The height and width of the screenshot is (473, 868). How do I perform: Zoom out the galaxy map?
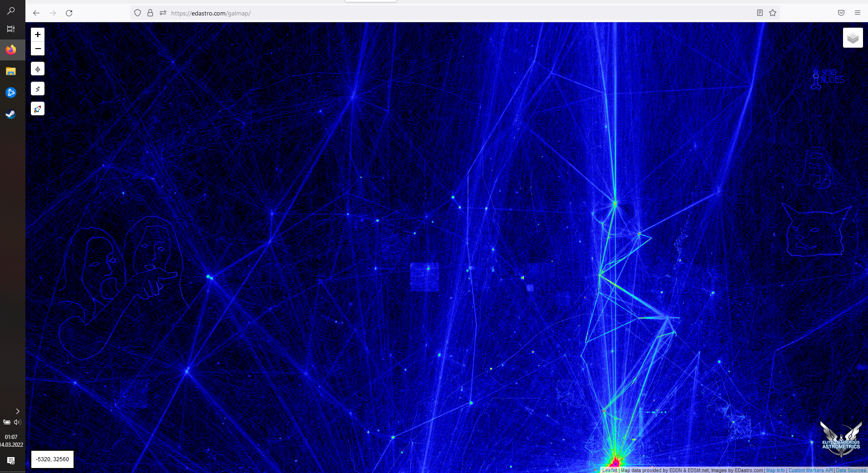click(x=38, y=49)
